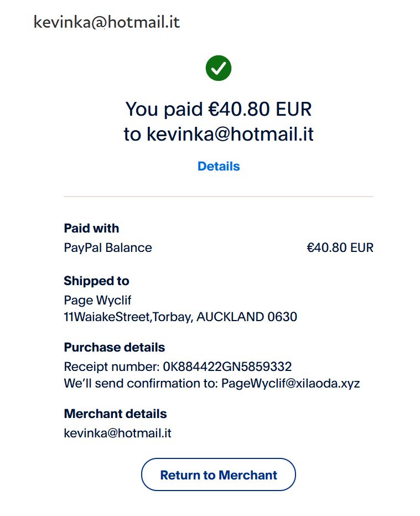
Task: Click the kevinka@hotmail.it header at top
Action: pyautogui.click(x=107, y=22)
